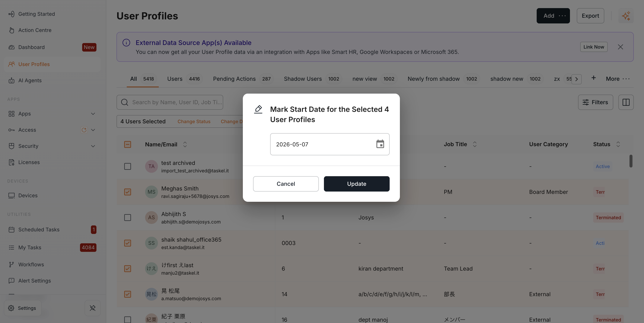Open Action Centre from sidebar
The height and width of the screenshot is (323, 644).
coord(35,30)
